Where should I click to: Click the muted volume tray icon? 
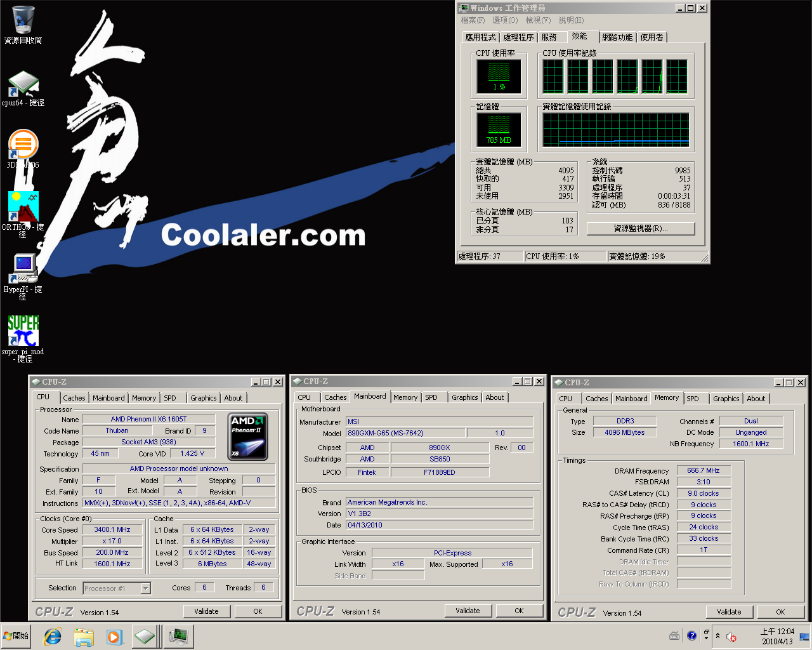731,637
